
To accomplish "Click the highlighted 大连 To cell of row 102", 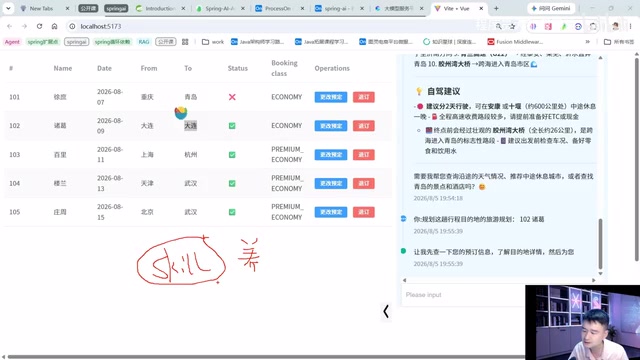I will pos(190,126).
